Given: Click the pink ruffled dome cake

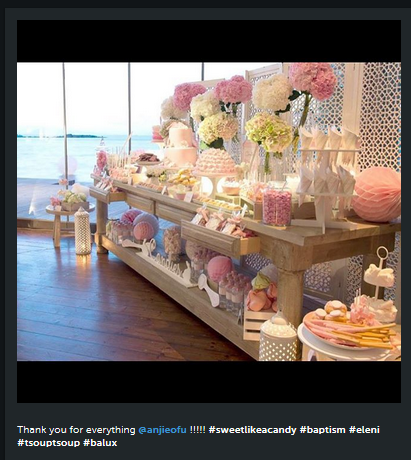Looking at the screenshot, I should (x=215, y=162).
